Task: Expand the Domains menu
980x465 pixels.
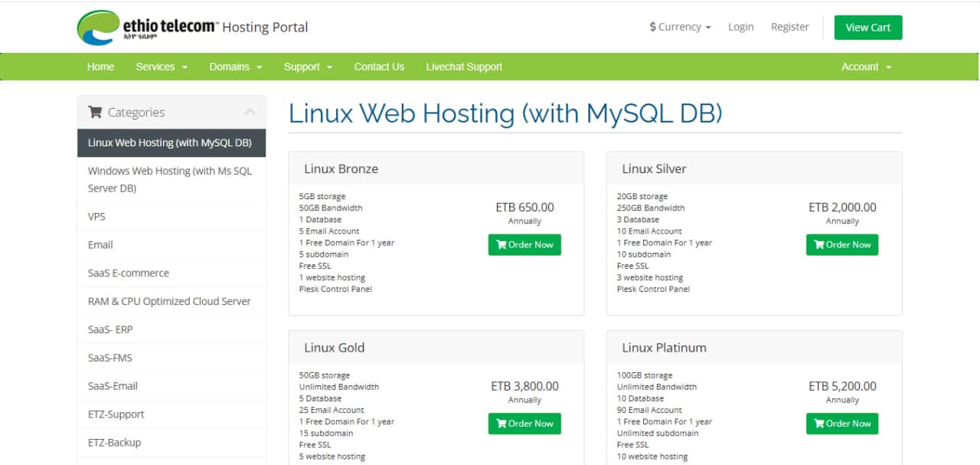Action: (x=236, y=67)
